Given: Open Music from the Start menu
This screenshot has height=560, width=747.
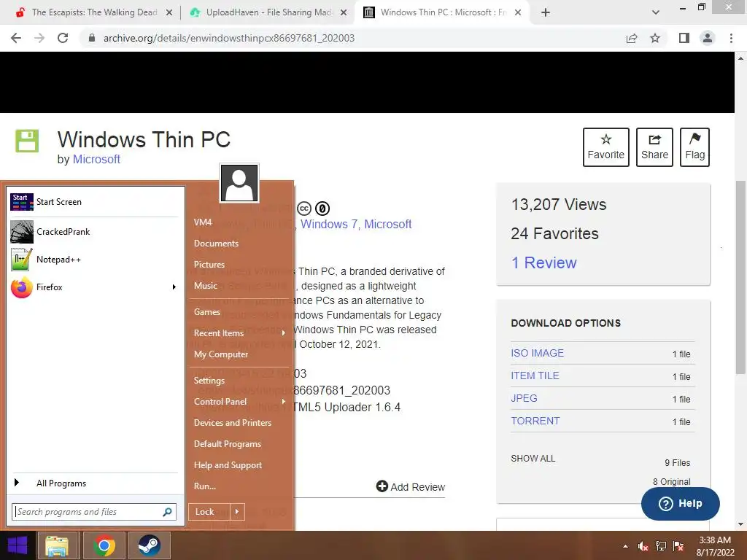Looking at the screenshot, I should [x=205, y=286].
